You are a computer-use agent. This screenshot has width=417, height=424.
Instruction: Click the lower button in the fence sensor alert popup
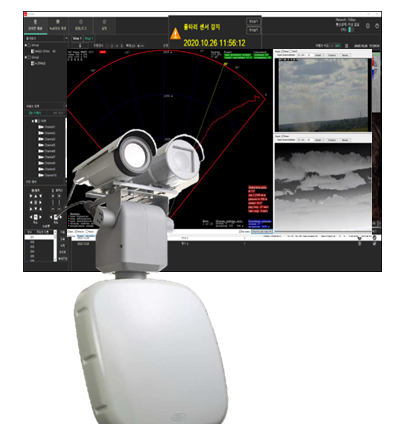coord(253,30)
